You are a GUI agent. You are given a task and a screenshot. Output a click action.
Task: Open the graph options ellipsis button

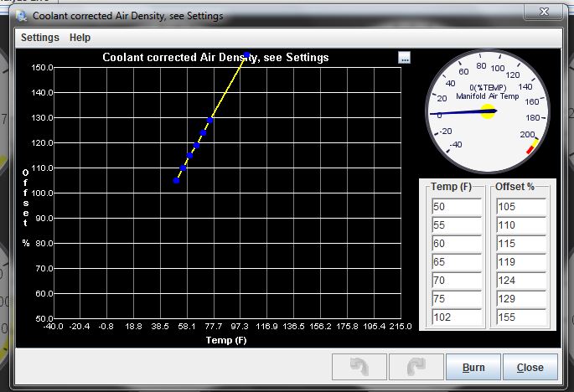405,58
